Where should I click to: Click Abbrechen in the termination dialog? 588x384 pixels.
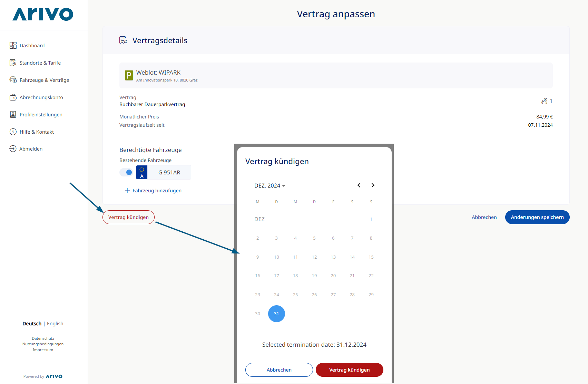[279, 370]
